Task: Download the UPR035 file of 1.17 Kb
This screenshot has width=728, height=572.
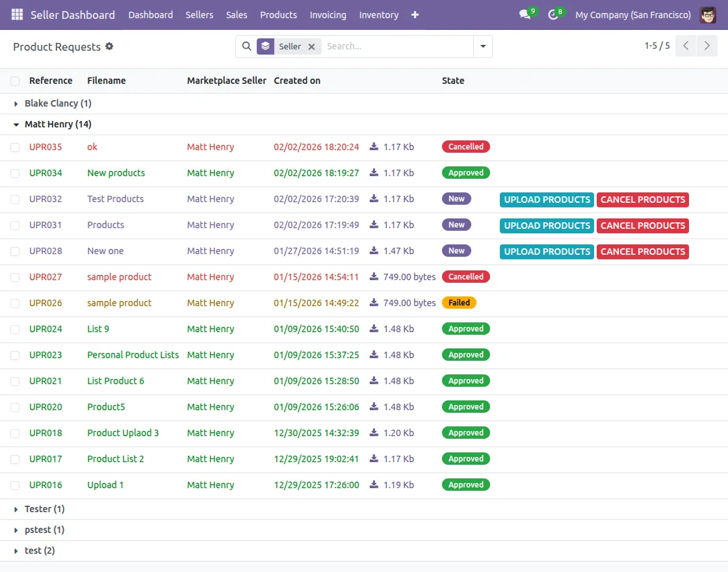Action: (x=372, y=147)
